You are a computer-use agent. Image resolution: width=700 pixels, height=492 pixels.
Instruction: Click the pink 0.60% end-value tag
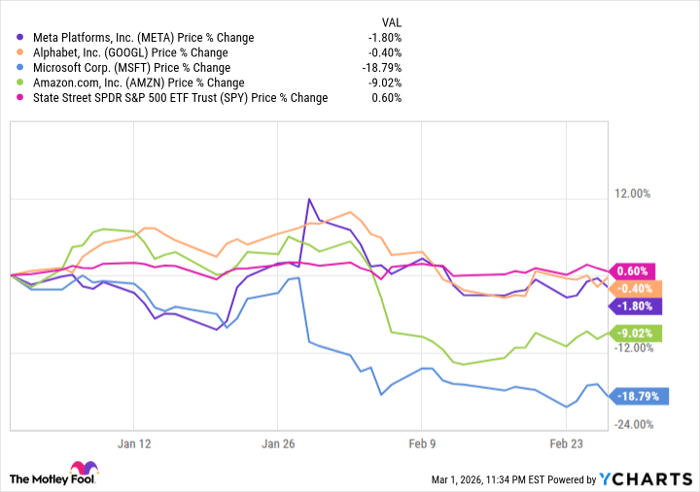click(x=633, y=271)
